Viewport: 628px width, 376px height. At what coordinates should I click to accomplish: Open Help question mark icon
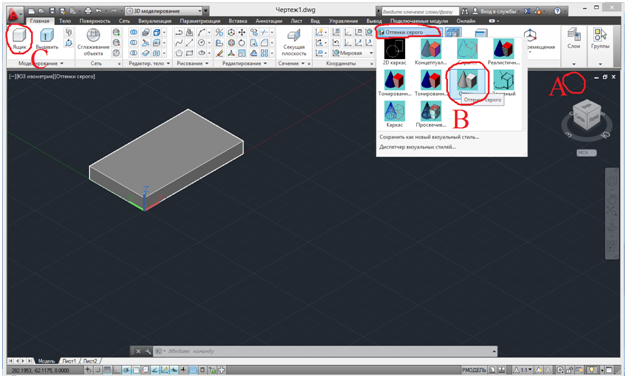(x=557, y=11)
